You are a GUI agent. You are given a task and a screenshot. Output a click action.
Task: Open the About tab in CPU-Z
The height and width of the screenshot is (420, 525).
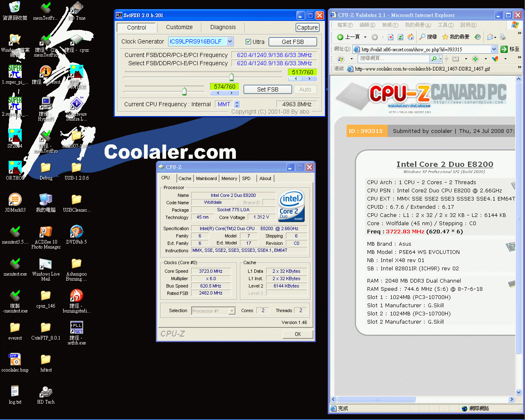click(x=265, y=178)
